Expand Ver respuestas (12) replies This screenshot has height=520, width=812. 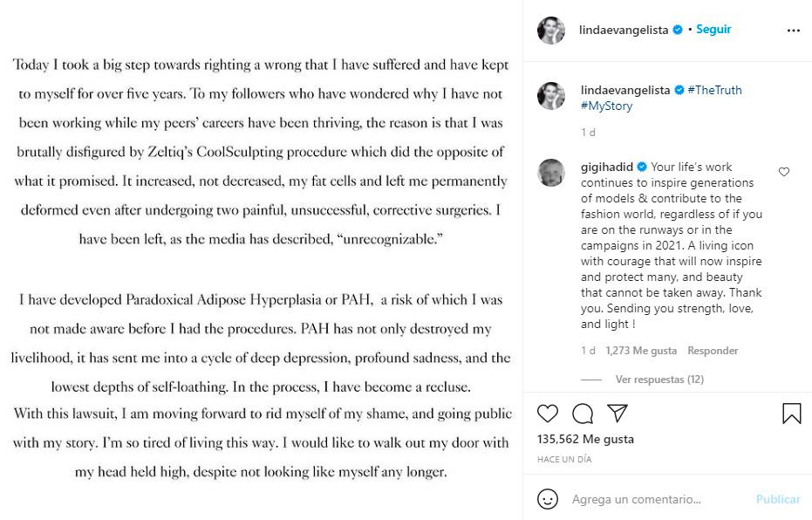coord(659,380)
